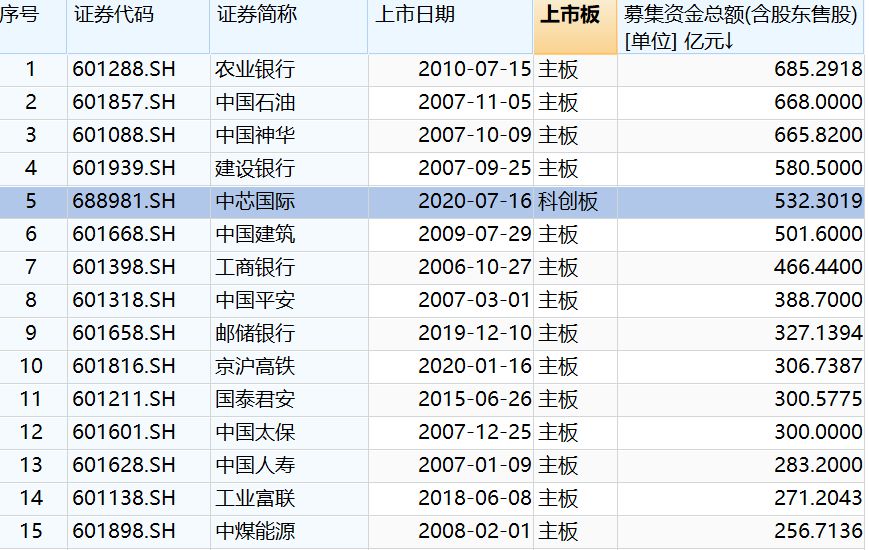The height and width of the screenshot is (550, 869).
Task: Select code cell 688981.SH
Action: click(139, 202)
